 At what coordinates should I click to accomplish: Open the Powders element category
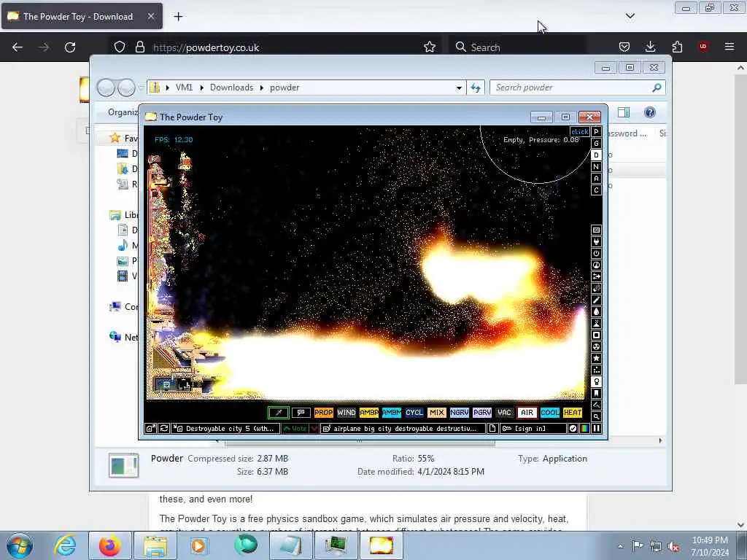(596, 323)
